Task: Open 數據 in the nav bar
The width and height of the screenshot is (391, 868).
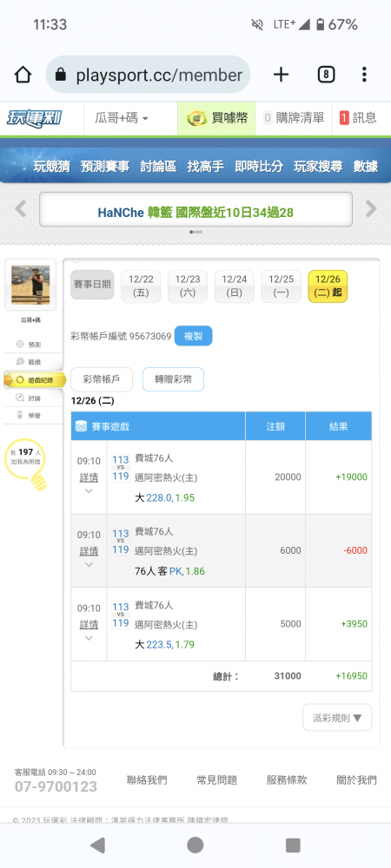Action: point(366,166)
